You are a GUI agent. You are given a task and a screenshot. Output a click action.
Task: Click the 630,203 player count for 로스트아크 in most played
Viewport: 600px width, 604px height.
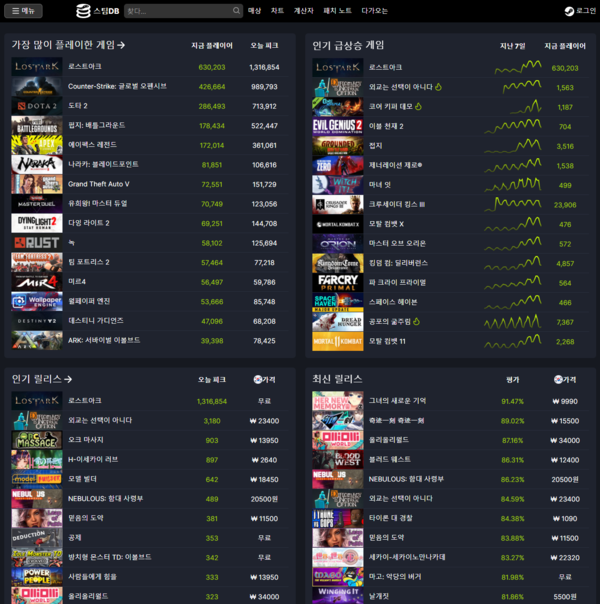click(212, 67)
